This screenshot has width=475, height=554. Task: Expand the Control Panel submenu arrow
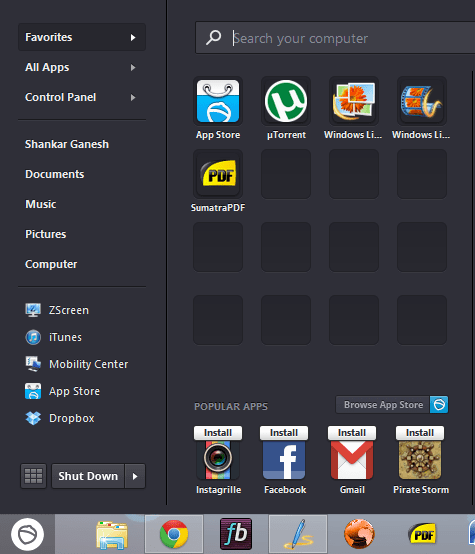point(133,97)
